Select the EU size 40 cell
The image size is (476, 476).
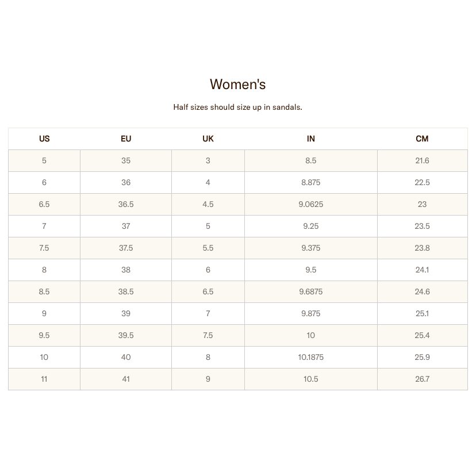pos(126,358)
